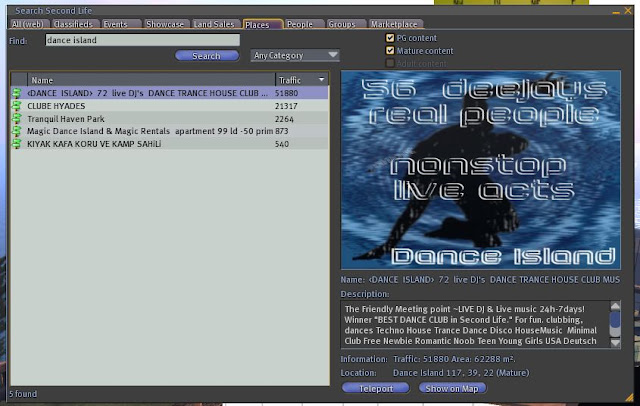Click the window resize grip corner

pyautogui.click(x=629, y=397)
